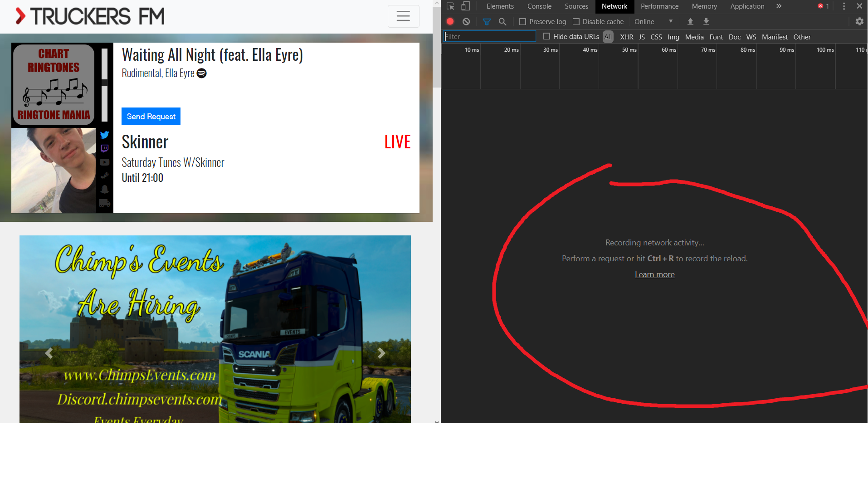Toggle the device toolbar icon

[x=465, y=6]
